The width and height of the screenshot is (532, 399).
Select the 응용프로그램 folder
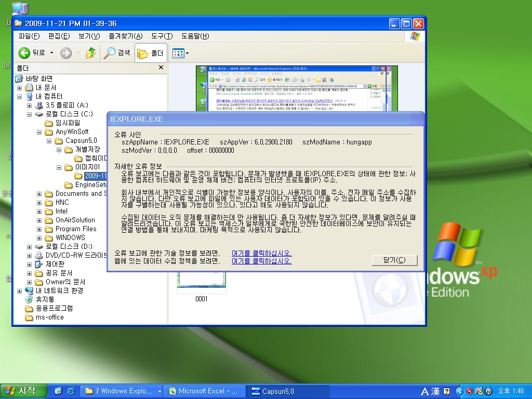tap(54, 308)
